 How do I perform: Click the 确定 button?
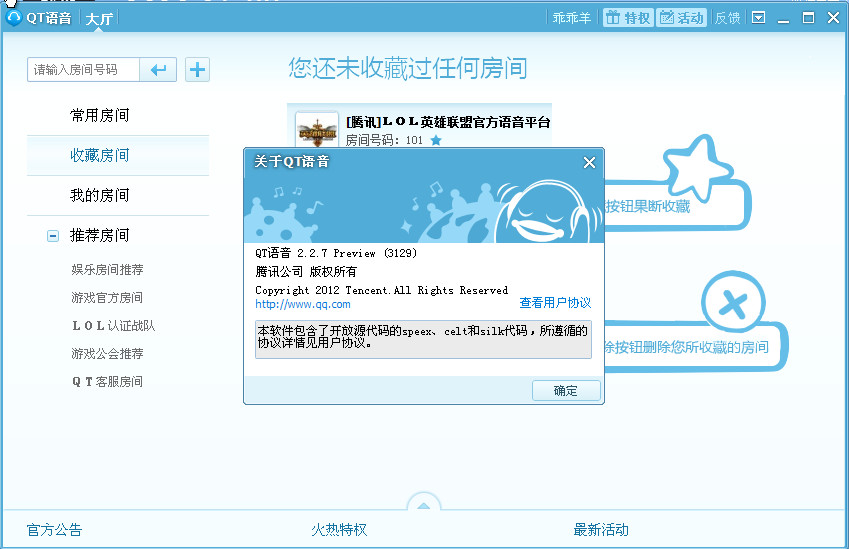click(x=566, y=390)
